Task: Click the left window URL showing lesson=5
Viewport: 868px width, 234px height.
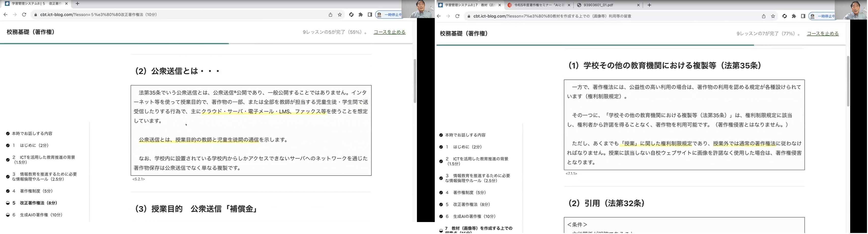Action: tap(98, 15)
